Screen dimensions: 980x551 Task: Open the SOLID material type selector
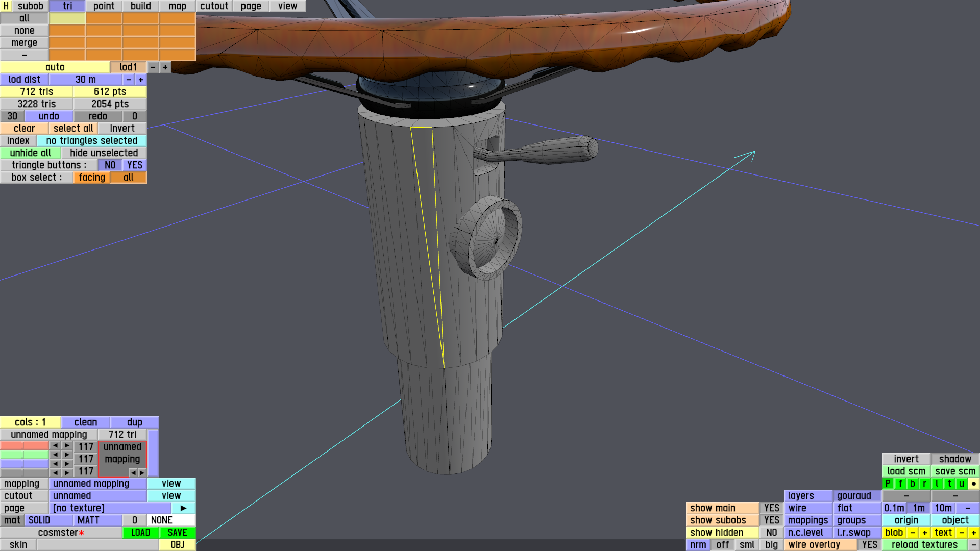[49, 520]
